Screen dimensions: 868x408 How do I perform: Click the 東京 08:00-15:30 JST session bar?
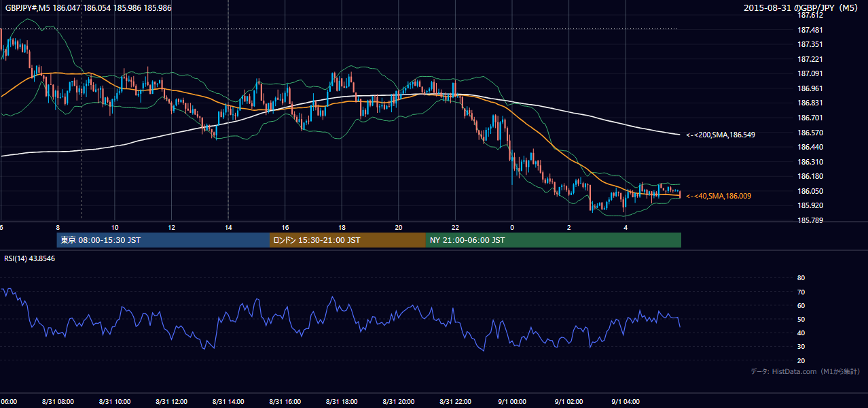pyautogui.click(x=163, y=240)
